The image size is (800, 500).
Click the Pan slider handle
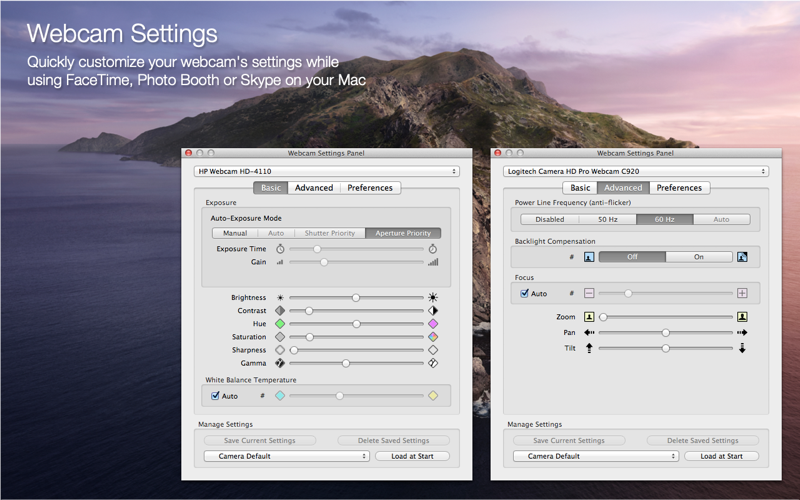[665, 333]
